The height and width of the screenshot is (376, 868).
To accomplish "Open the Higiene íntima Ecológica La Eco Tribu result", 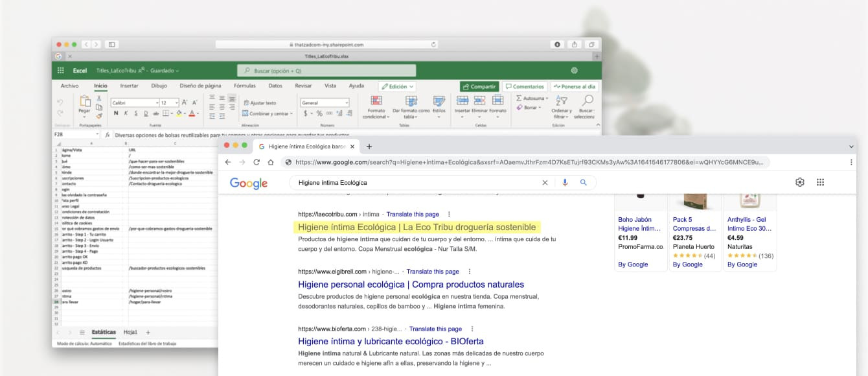I will click(x=417, y=228).
